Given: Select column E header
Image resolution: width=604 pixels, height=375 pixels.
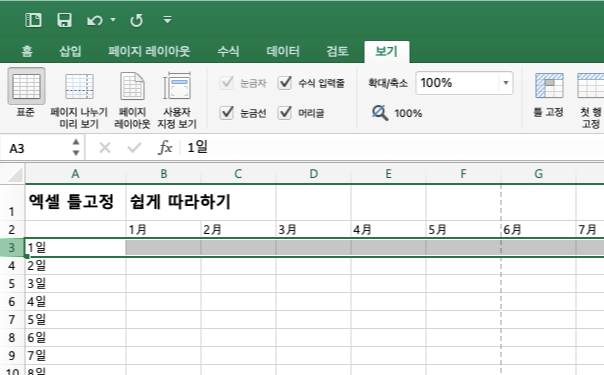Looking at the screenshot, I should click(388, 174).
